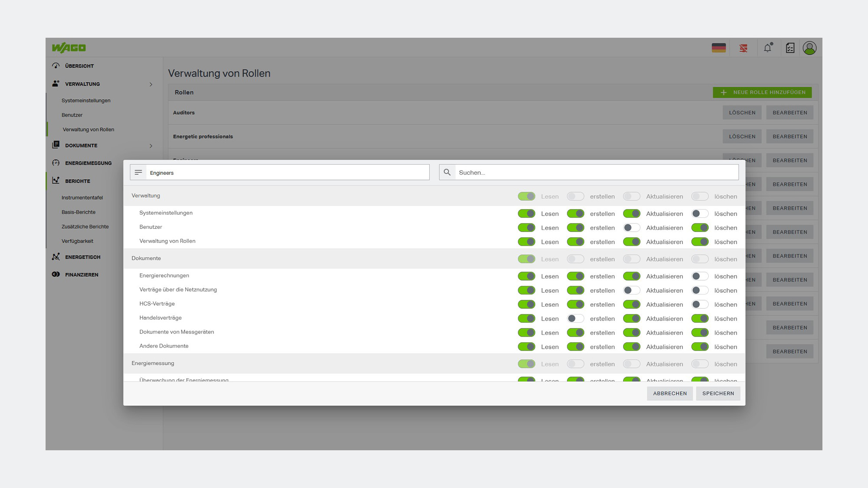
Task: Toggle löschen for Energiemessung group header
Action: (700, 364)
